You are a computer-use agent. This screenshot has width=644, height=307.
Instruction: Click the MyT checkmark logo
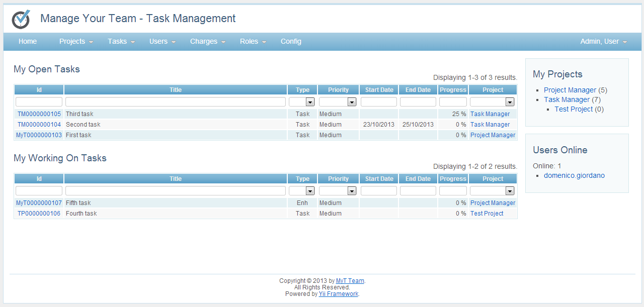tap(20, 19)
